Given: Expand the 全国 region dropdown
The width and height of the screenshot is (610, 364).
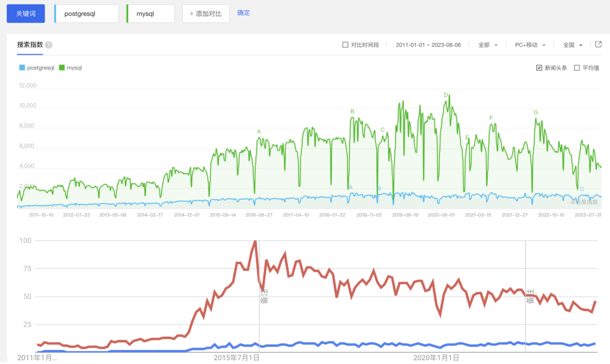Looking at the screenshot, I should 573,45.
